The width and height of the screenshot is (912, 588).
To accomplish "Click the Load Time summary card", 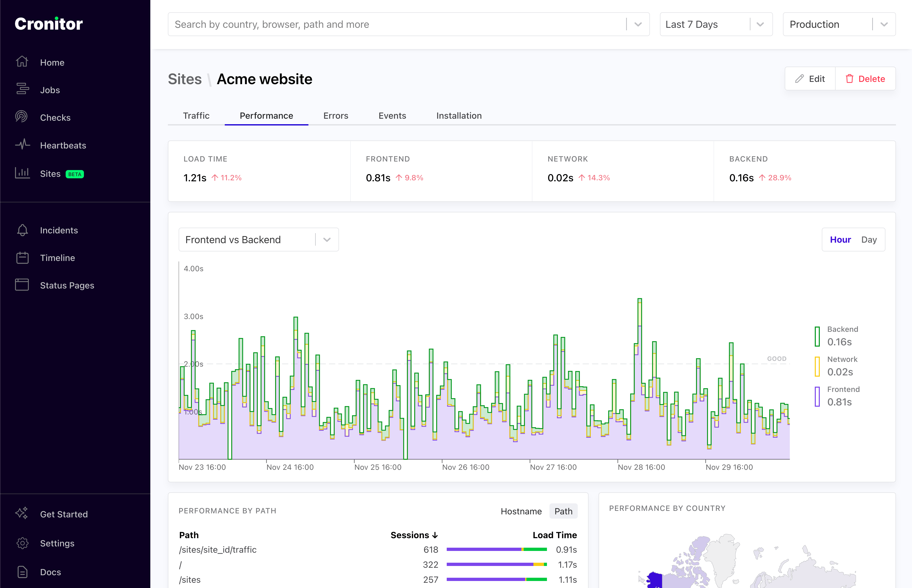I will point(259,171).
